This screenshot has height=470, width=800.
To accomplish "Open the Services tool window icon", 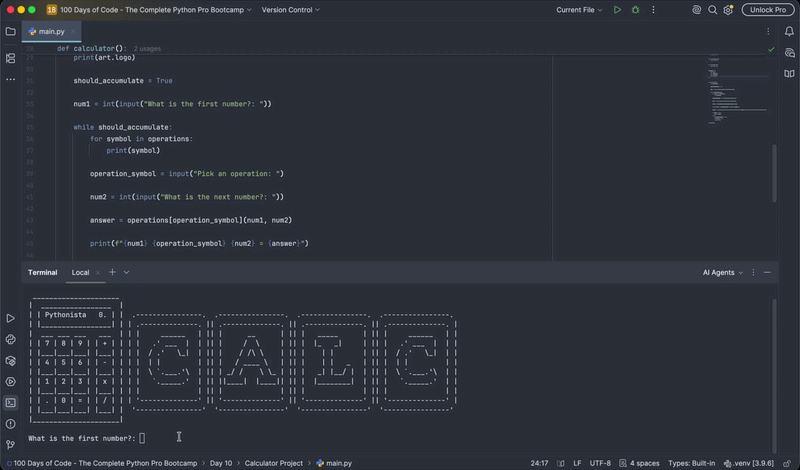I will click(10, 382).
